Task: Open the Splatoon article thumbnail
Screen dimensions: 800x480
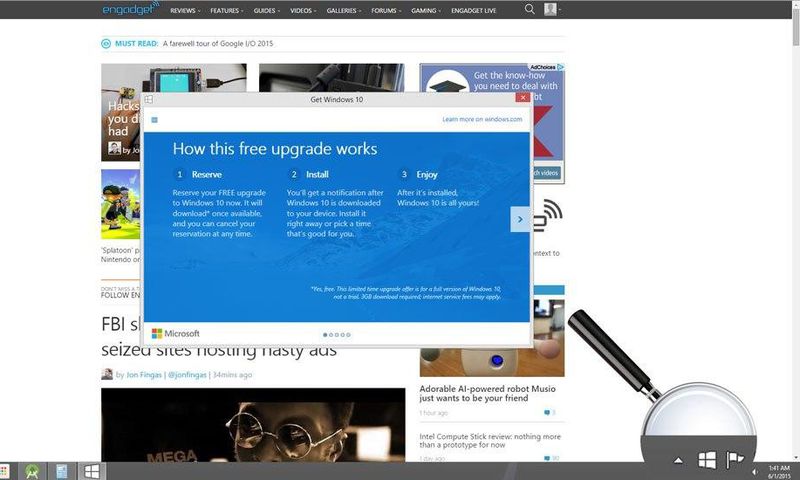Action: point(121,204)
